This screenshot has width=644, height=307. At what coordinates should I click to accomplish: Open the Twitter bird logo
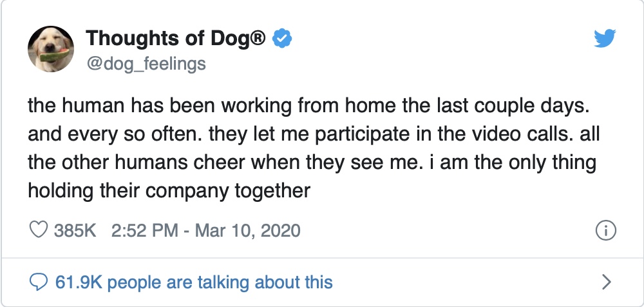(x=605, y=39)
